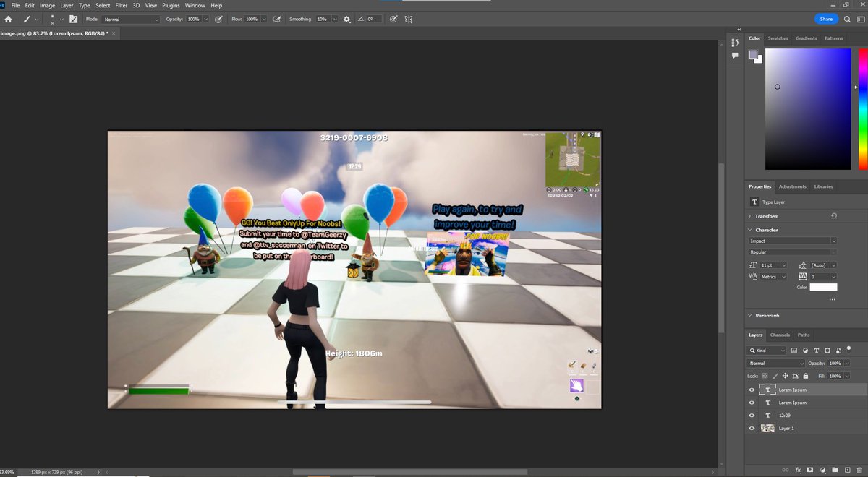Open layer blend mode Normal dropdown
Image resolution: width=868 pixels, height=477 pixels.
pos(776,363)
